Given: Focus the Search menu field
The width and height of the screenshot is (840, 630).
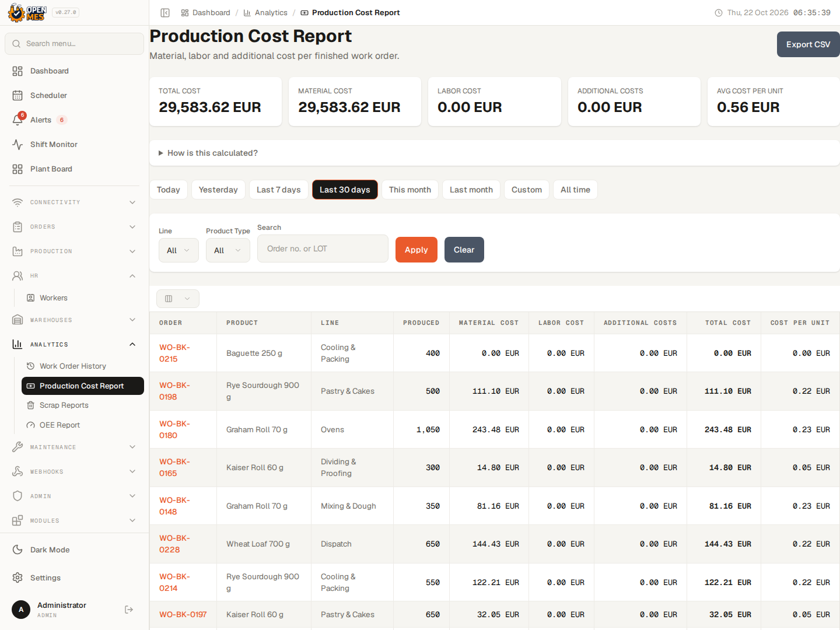Looking at the screenshot, I should pos(74,44).
